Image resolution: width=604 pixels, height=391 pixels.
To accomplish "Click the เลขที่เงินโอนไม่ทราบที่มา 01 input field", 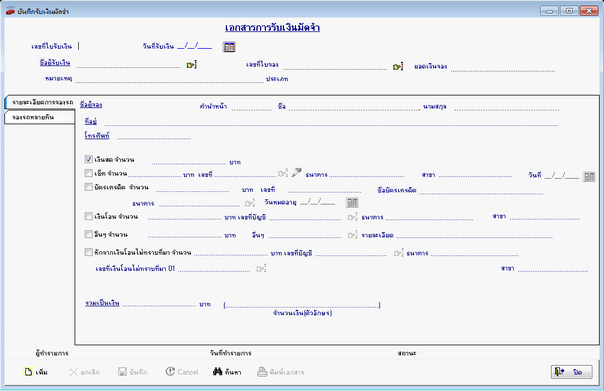I will (x=214, y=268).
